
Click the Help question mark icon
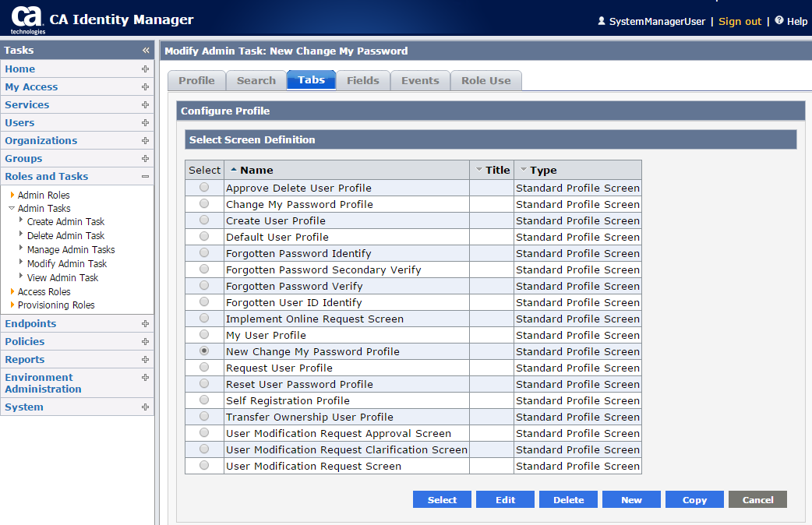[x=779, y=21]
